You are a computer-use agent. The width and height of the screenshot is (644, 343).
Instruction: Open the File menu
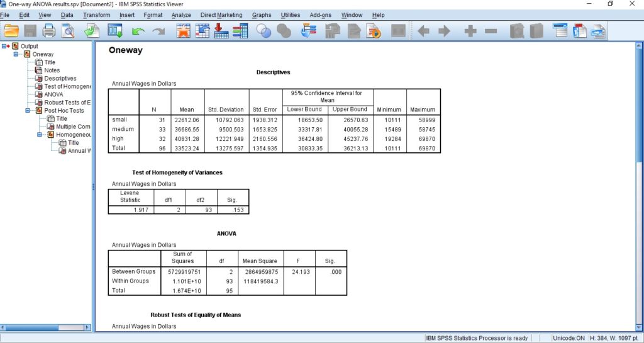coord(4,14)
